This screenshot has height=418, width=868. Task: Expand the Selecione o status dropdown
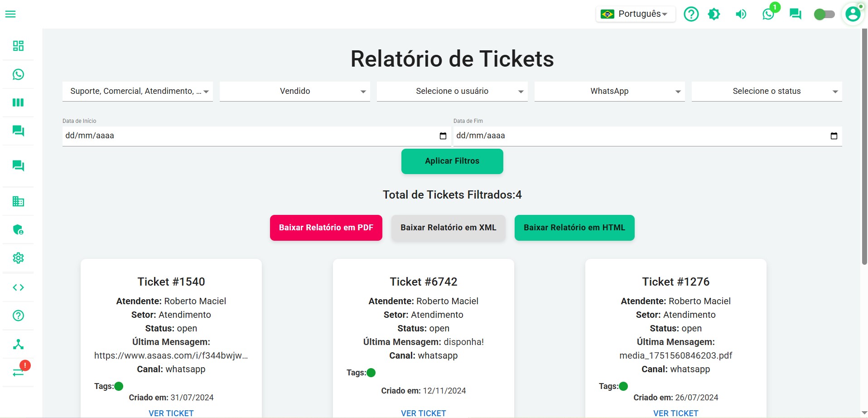pos(767,91)
